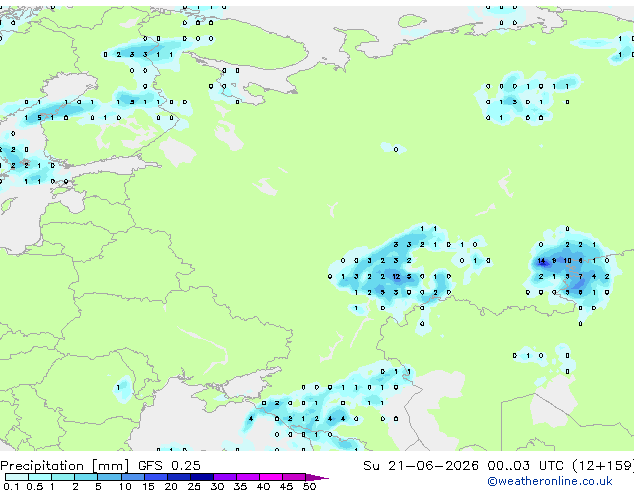
Task: Click the '(12+159)' forecast run label
Action: click(x=603, y=466)
